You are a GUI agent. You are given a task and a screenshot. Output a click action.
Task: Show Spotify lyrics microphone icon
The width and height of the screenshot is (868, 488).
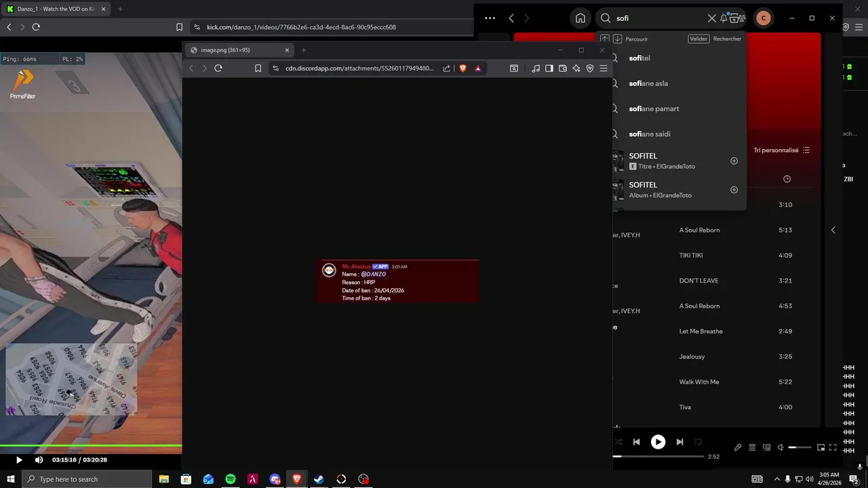coord(738,447)
